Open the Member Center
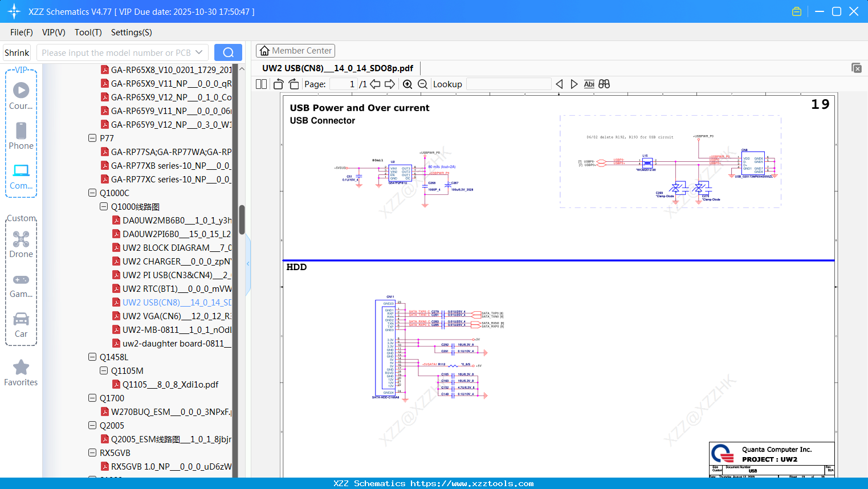 (x=295, y=51)
